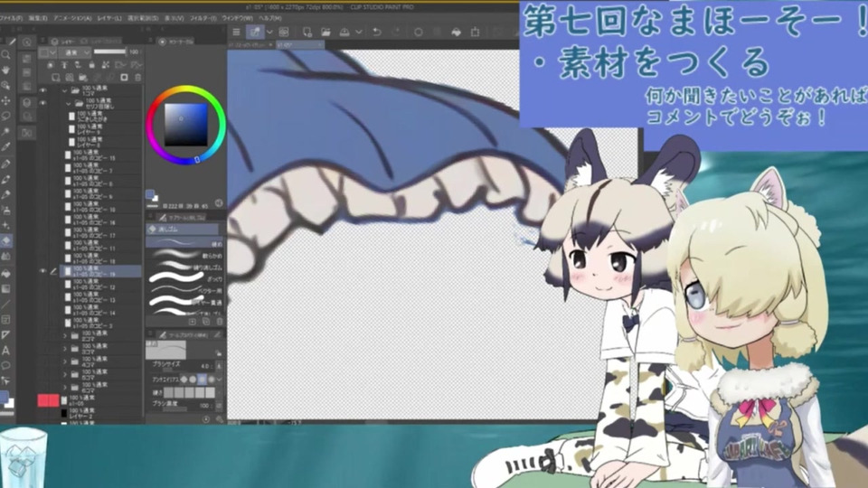Choose the ざっくり eraser sub tool
Viewport: 868px width, 488px height.
[x=185, y=279]
